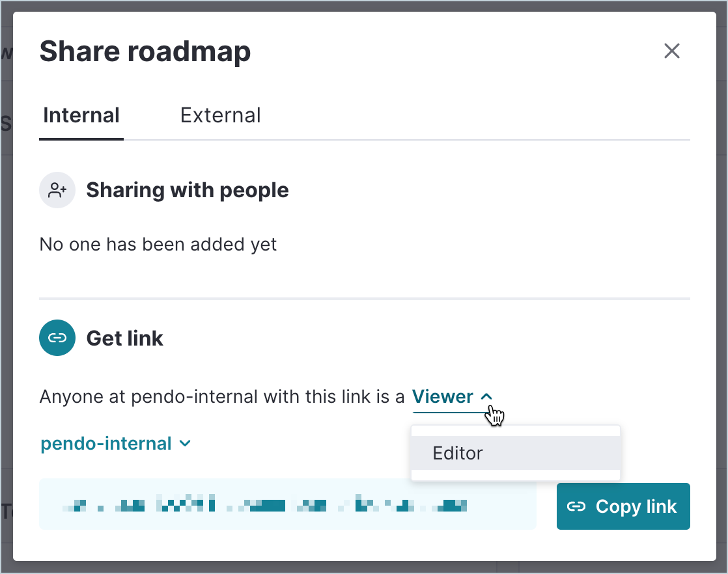
Task: Switch to the Internal tab
Action: pos(81,116)
